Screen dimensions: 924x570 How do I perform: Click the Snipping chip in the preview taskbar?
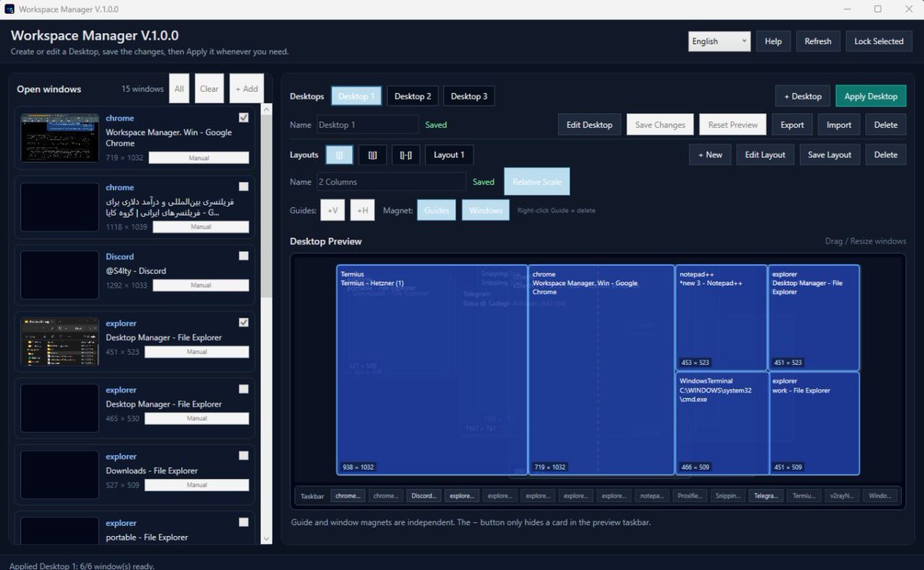click(x=728, y=496)
